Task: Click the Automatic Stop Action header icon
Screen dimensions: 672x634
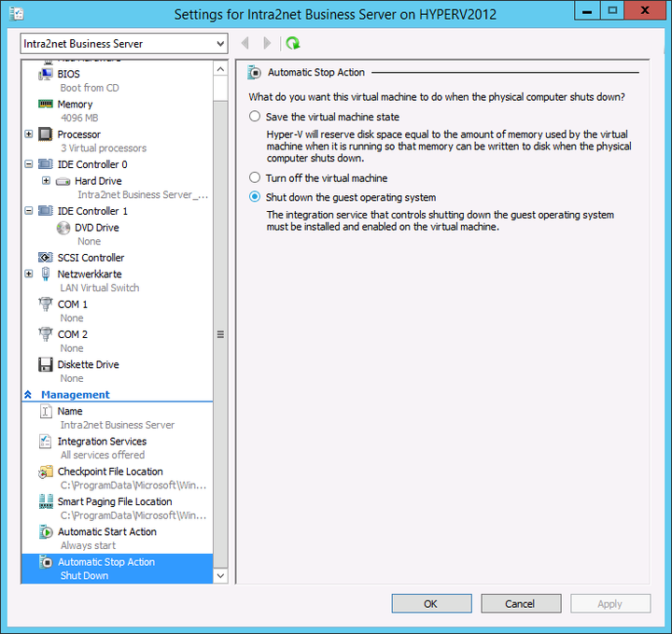Action: [x=254, y=73]
